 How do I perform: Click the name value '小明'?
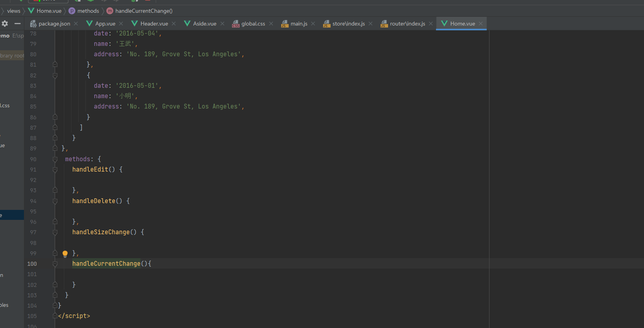coord(125,96)
